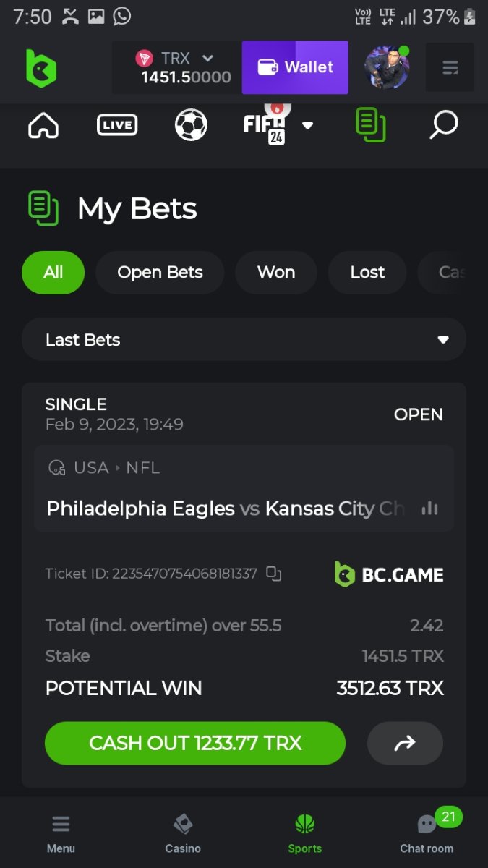Open the Home icon in sports nav

click(43, 125)
